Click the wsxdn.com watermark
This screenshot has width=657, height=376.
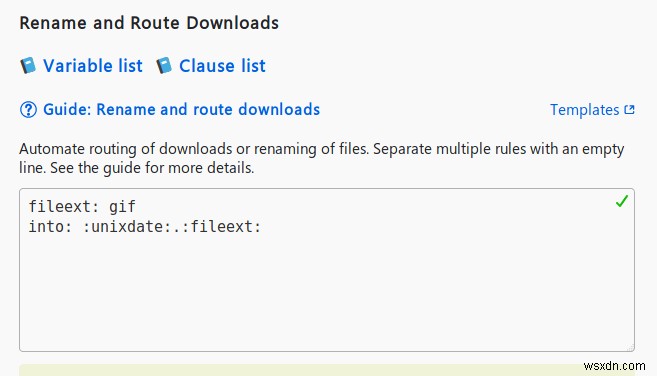click(614, 366)
